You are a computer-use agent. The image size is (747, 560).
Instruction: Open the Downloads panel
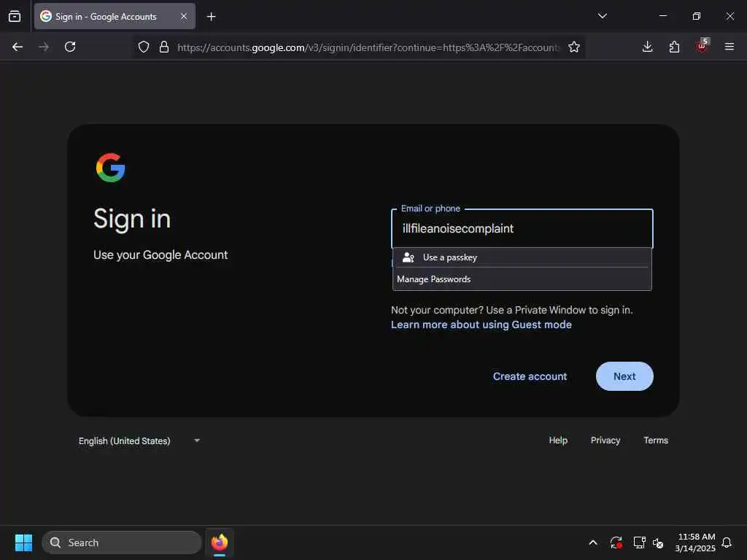point(648,47)
